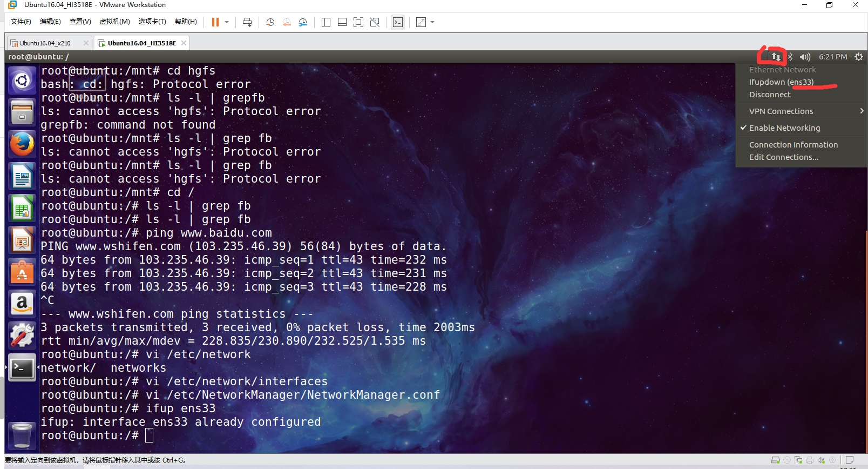
Task: Click the stretch guest display icon
Action: tap(421, 22)
